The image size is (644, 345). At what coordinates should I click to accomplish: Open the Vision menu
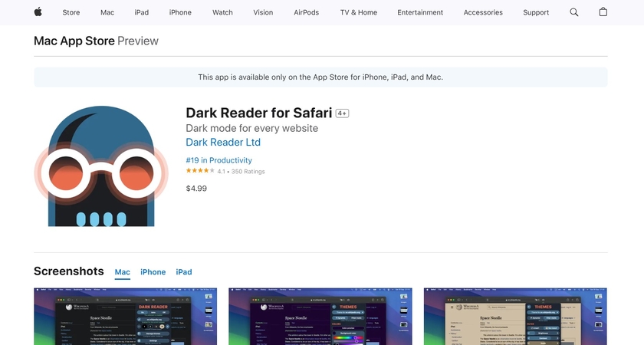click(263, 12)
